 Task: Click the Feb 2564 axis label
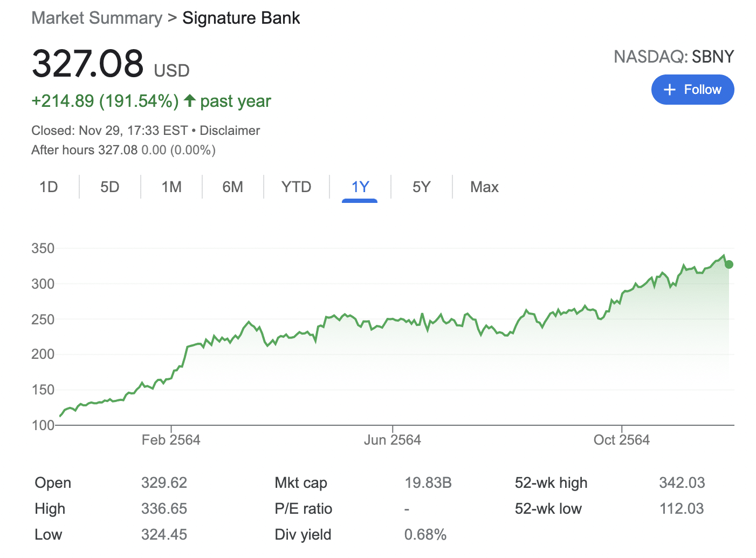coord(171,440)
